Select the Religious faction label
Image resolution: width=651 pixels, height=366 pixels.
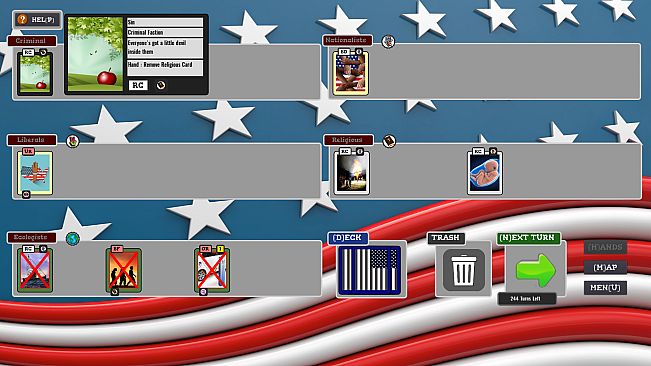(x=348, y=140)
